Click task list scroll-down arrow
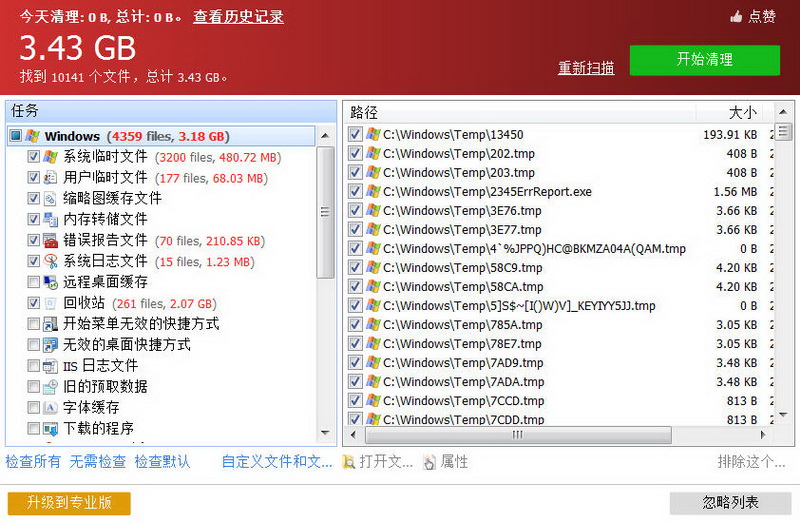The image size is (800, 523). coord(325,433)
